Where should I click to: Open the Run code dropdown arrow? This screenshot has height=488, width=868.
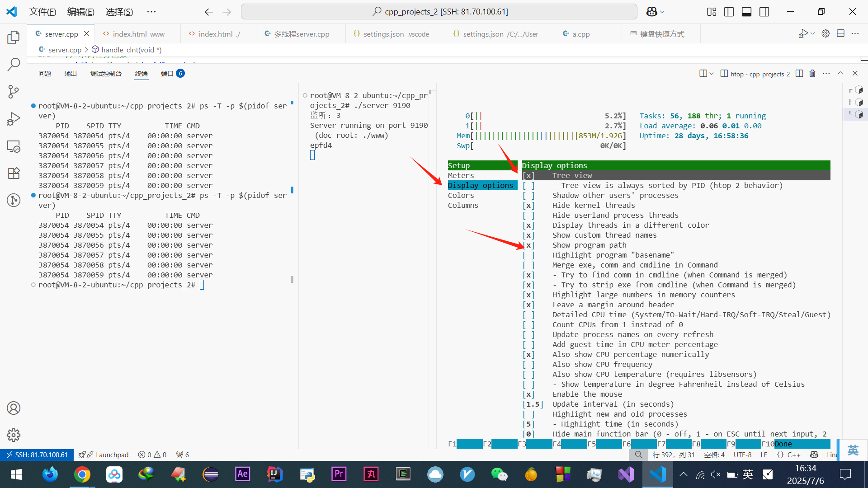[x=812, y=34]
